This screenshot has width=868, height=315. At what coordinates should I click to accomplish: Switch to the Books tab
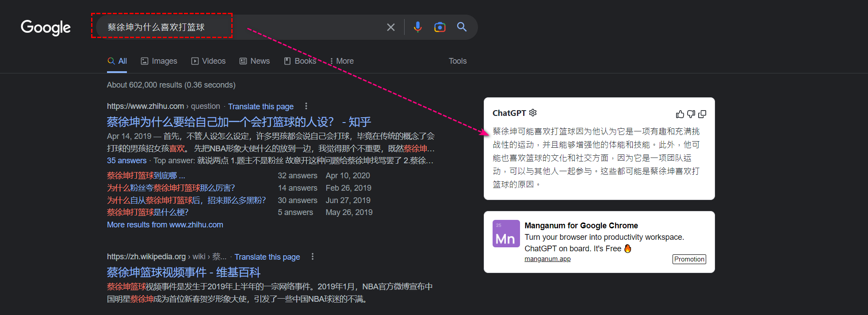300,61
